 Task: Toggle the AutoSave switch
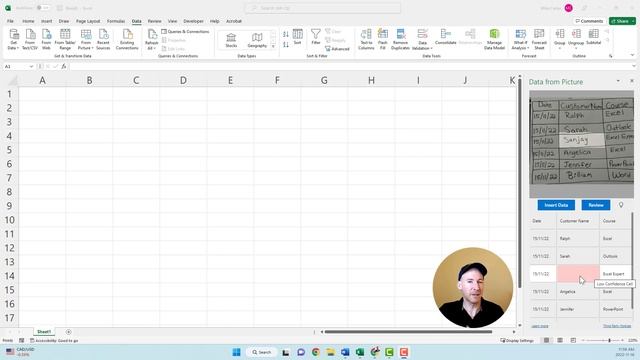[42, 8]
